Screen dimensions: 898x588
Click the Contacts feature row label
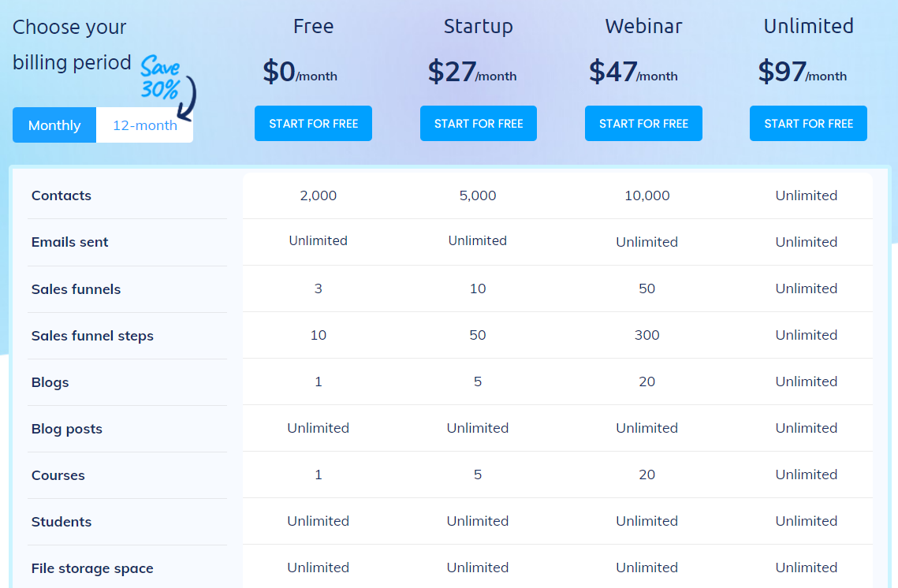[61, 195]
